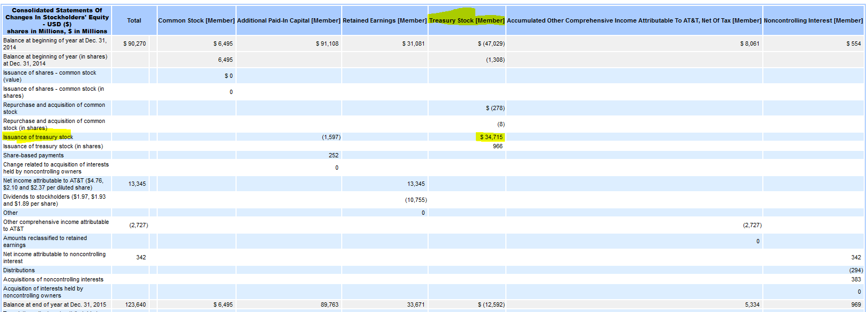
Task: Select the Accumulated Other Comprehensive Income header
Action: click(x=634, y=20)
